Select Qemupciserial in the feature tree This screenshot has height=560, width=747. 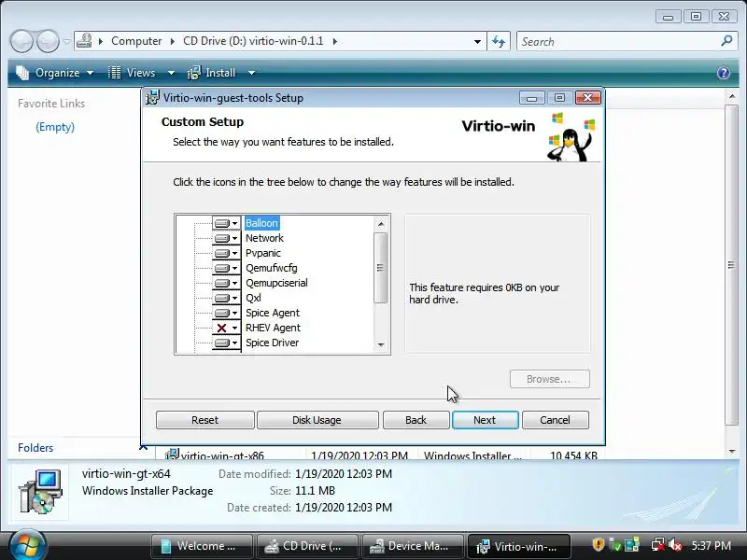tap(276, 283)
